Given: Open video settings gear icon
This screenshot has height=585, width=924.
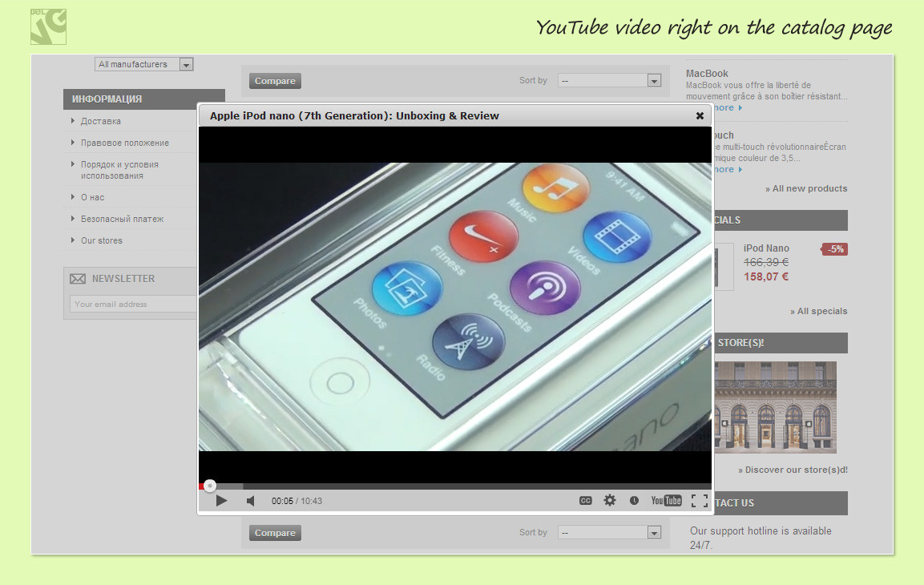Looking at the screenshot, I should click(610, 500).
